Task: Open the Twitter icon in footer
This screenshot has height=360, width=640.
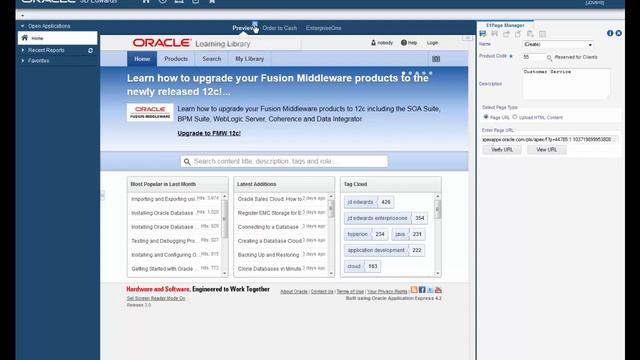Action: [430, 289]
